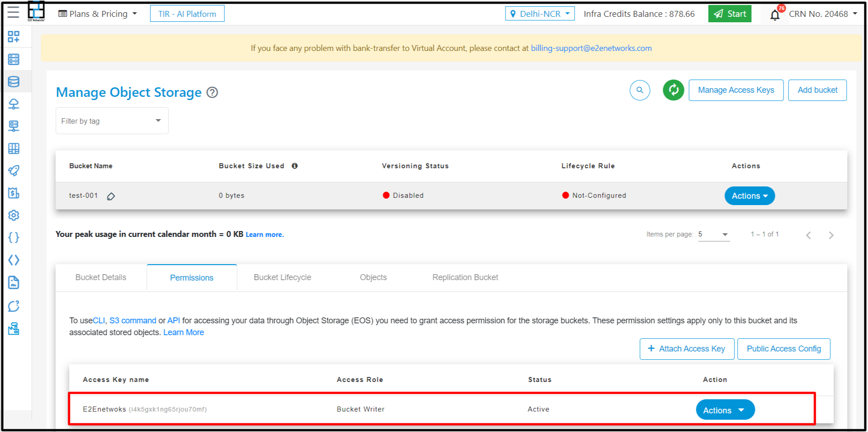Open the dashboard grid icon in sidebar
868x432 pixels.
coord(14,37)
